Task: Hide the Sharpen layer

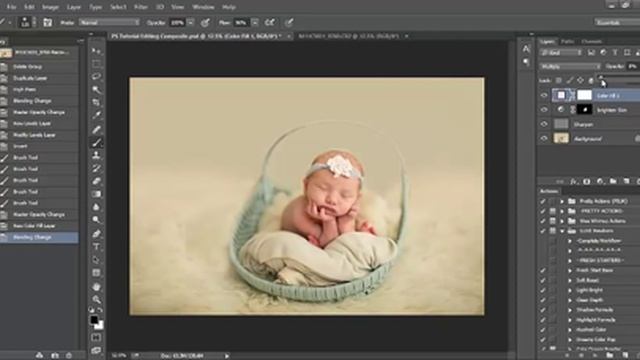Action: (544, 124)
